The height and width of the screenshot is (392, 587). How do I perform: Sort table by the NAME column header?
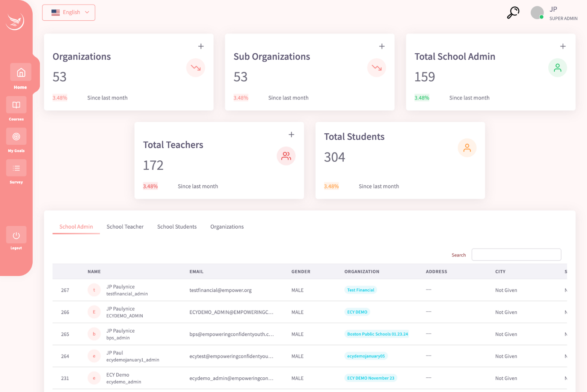coord(94,271)
